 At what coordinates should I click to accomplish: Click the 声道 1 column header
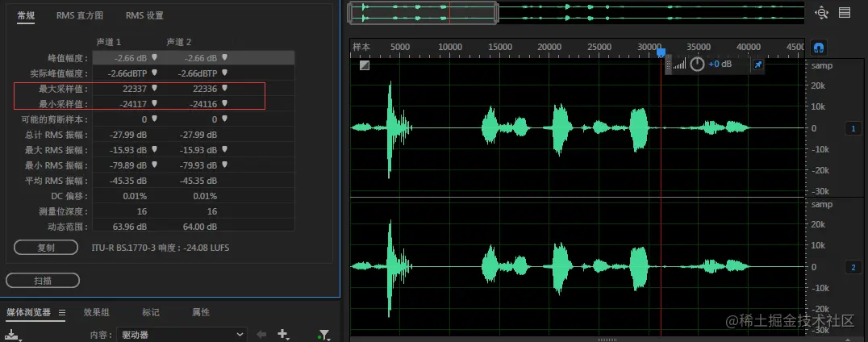pos(108,42)
